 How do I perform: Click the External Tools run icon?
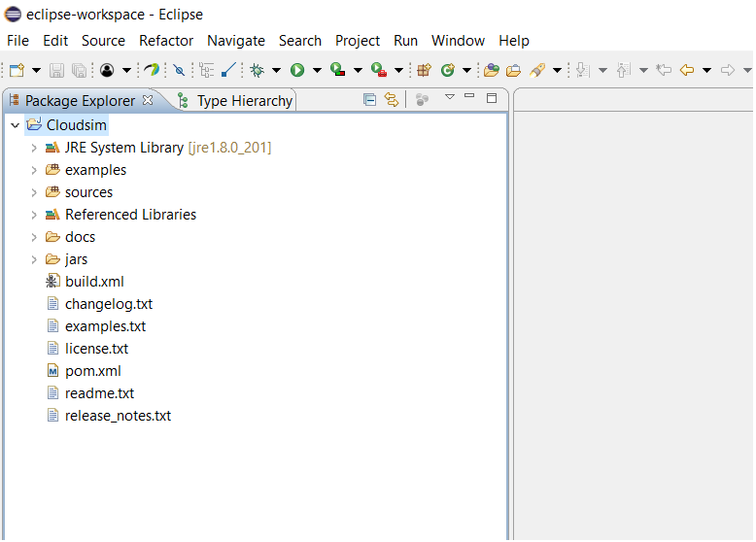379,70
